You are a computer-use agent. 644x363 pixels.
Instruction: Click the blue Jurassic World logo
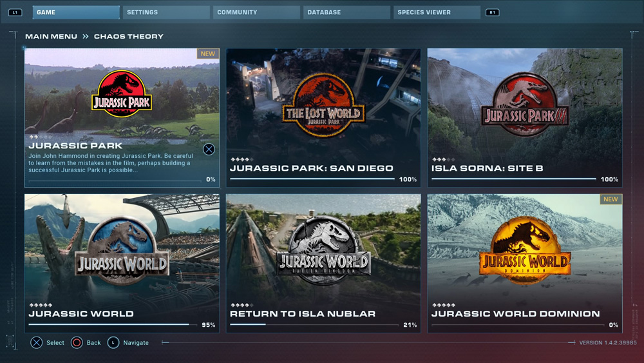[122, 251]
